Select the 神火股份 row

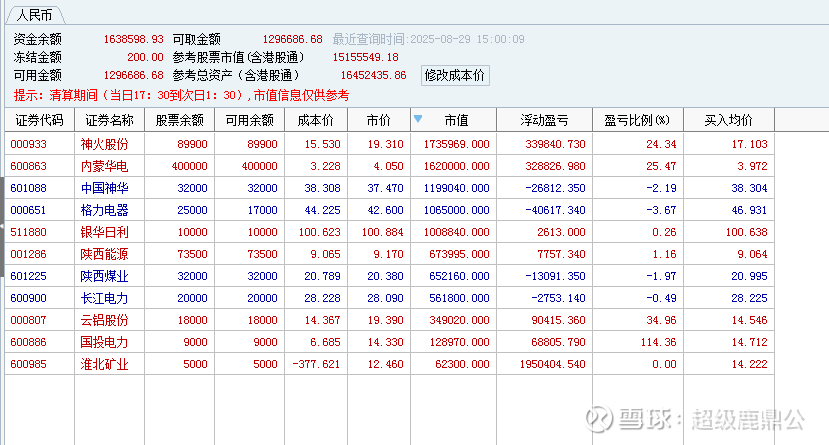(x=390, y=144)
